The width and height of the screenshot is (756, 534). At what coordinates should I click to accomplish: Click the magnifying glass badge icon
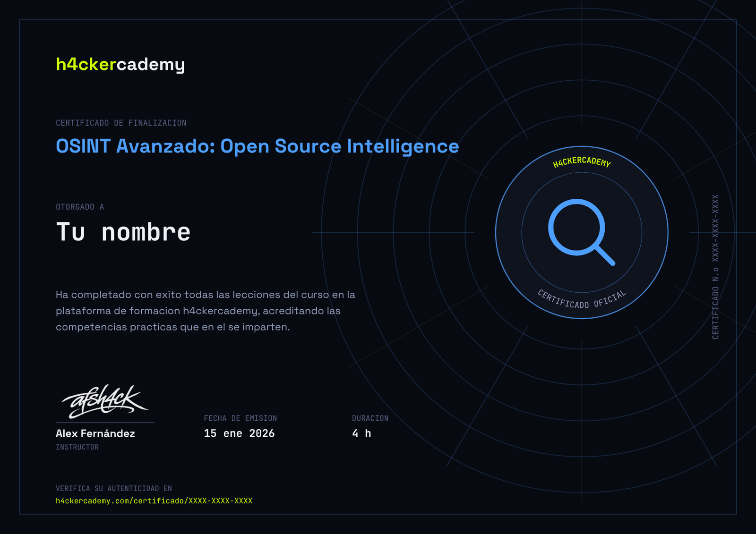[582, 232]
